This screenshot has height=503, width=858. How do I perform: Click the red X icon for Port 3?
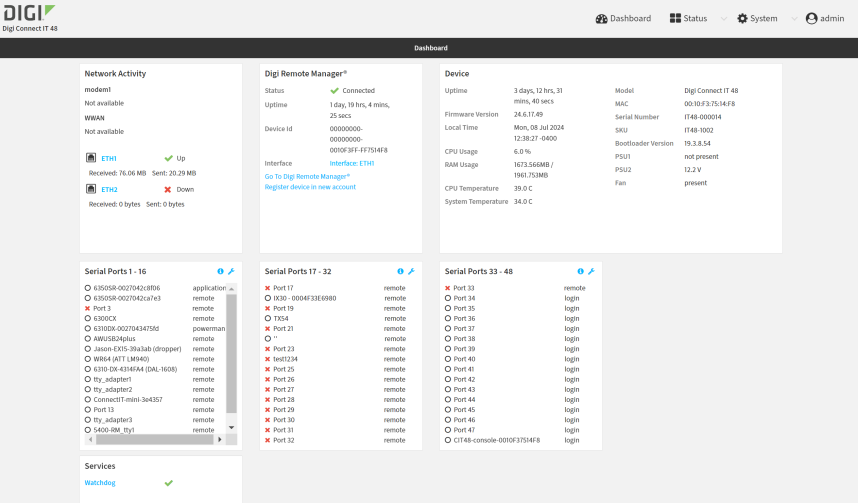pyautogui.click(x=88, y=308)
